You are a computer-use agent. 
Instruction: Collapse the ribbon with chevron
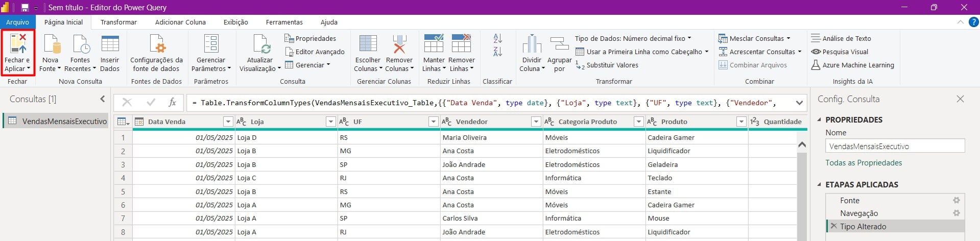[x=960, y=22]
